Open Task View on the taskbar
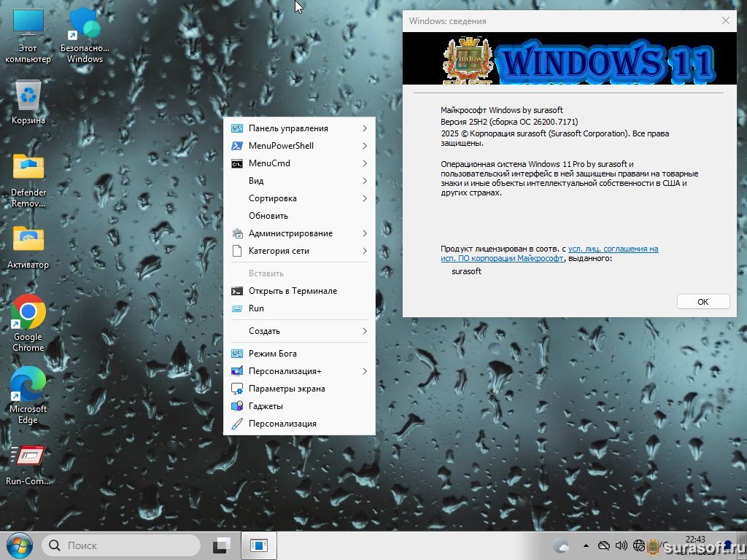 click(x=222, y=545)
